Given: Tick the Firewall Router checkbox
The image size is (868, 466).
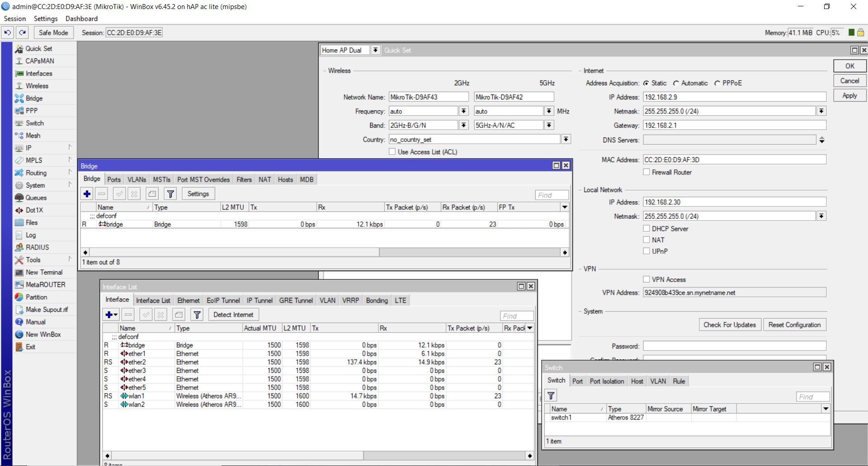Looking at the screenshot, I should pyautogui.click(x=646, y=172).
